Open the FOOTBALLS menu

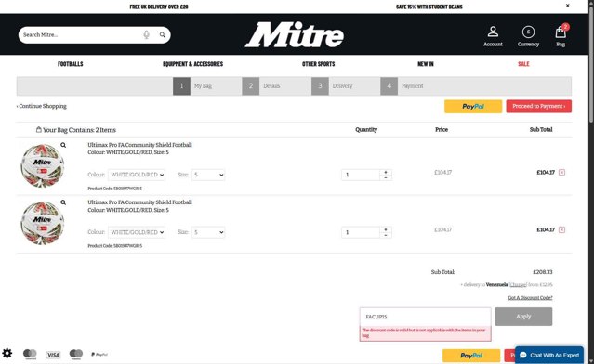[71, 64]
